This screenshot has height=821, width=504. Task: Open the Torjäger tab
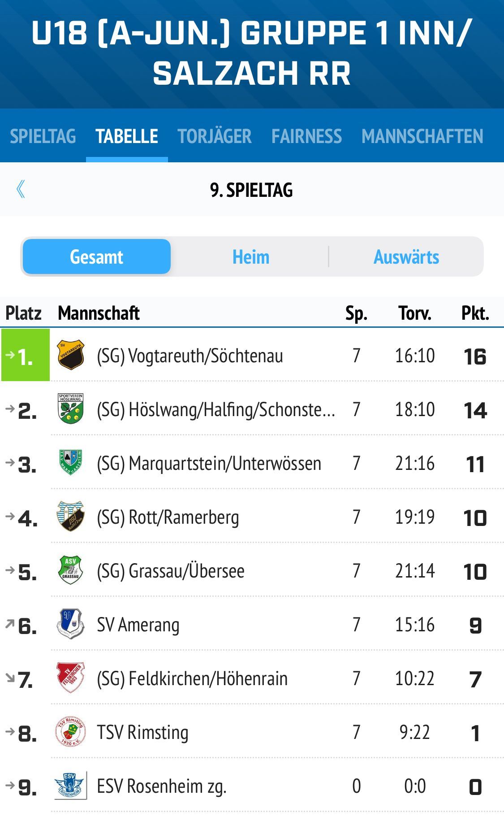(215, 136)
